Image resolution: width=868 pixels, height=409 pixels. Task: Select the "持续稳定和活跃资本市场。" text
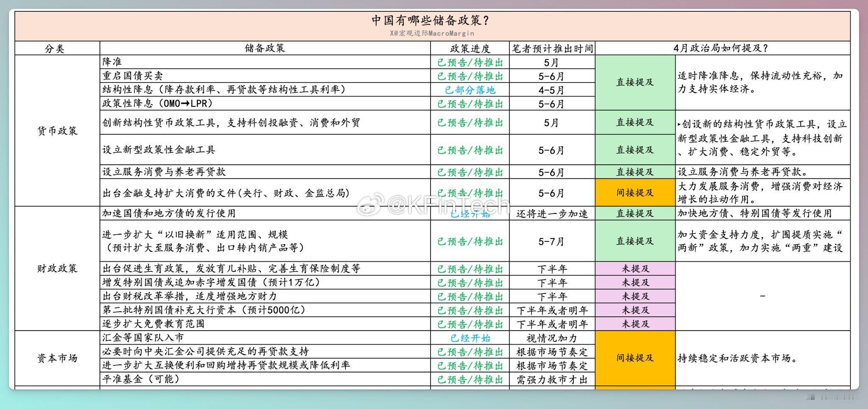738,358
